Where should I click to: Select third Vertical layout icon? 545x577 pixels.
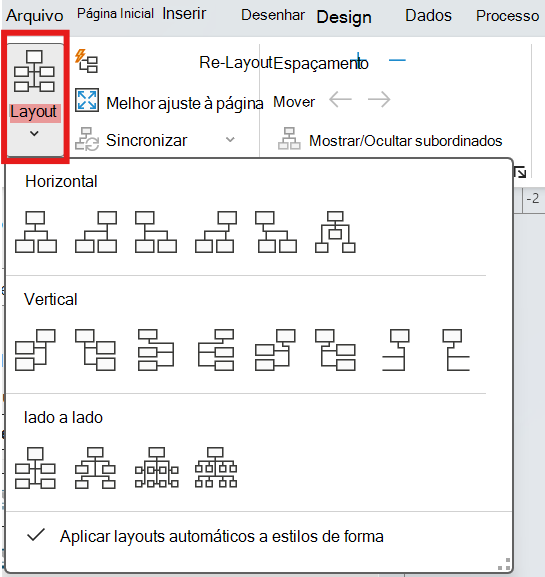pyautogui.click(x=156, y=350)
